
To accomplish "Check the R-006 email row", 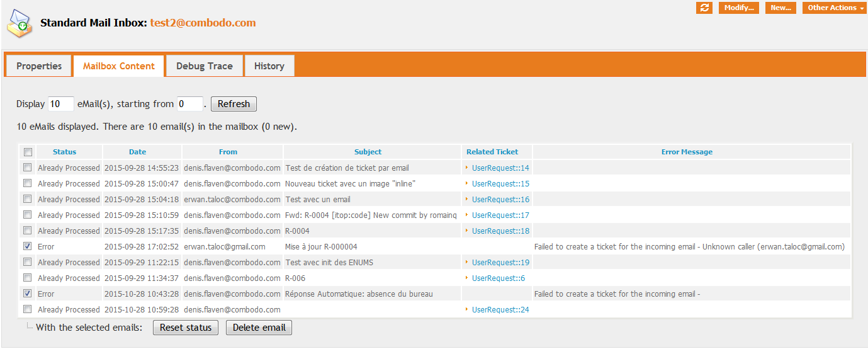I will pos(27,278).
